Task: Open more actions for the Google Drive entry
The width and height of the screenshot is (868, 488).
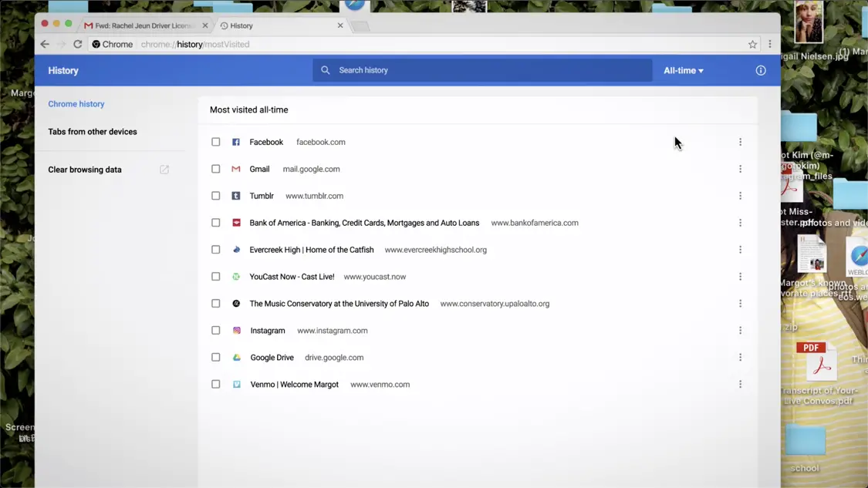Action: pyautogui.click(x=740, y=358)
